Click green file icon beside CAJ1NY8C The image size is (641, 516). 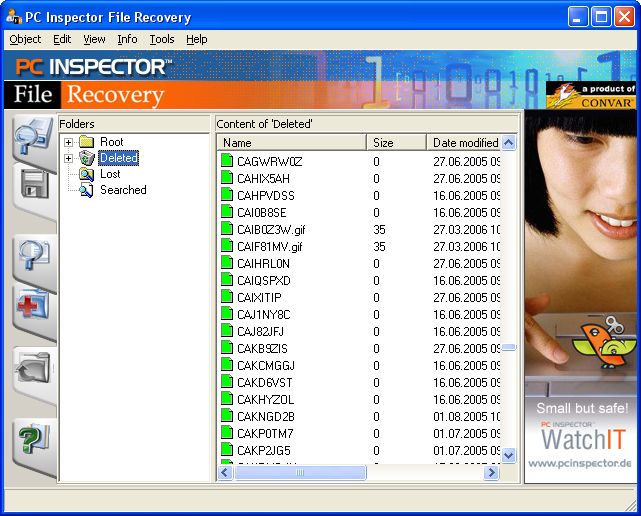(x=227, y=314)
